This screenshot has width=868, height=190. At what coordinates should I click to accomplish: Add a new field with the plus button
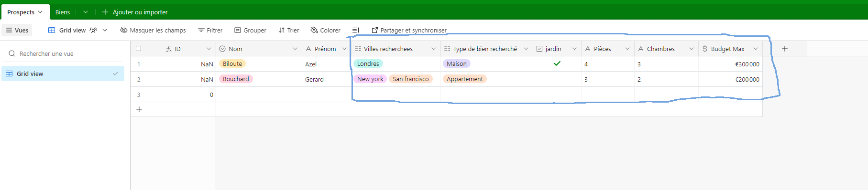point(785,49)
